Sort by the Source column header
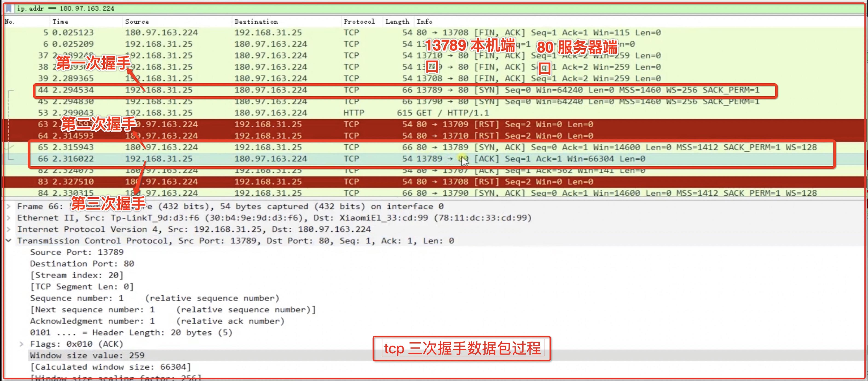Screen dimensions: 868x381 [177, 22]
